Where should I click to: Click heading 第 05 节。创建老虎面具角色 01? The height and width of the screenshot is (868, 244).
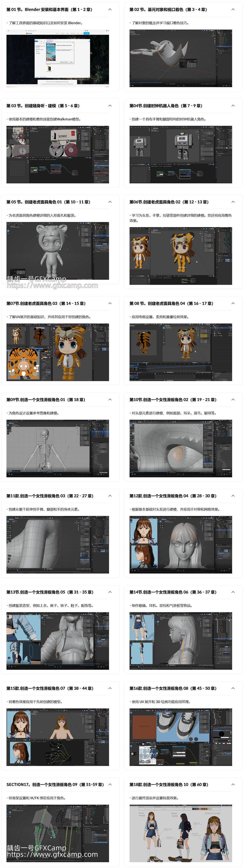click(x=48, y=202)
